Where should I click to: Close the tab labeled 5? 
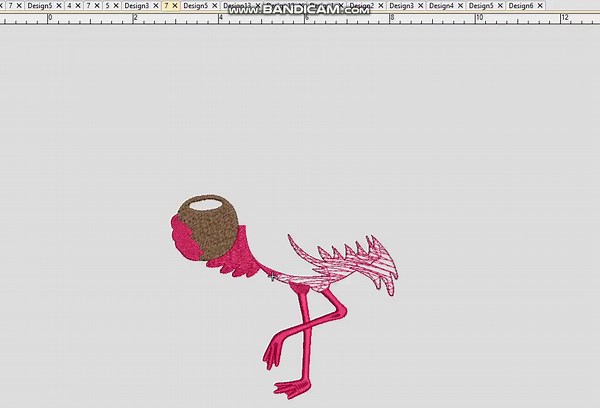coord(116,6)
